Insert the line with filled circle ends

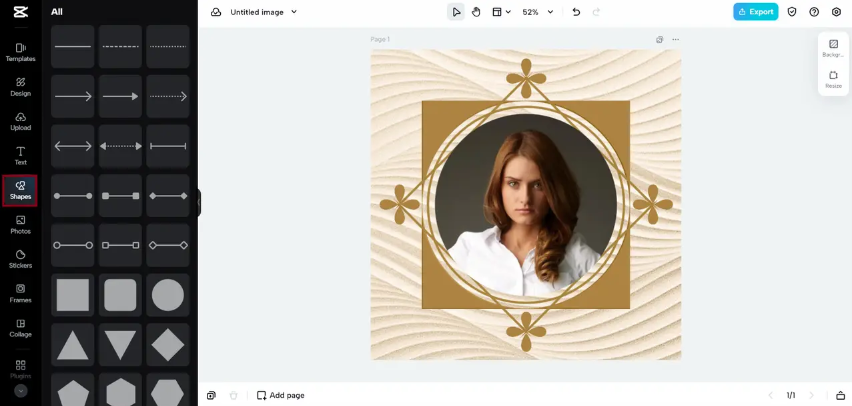click(x=73, y=196)
